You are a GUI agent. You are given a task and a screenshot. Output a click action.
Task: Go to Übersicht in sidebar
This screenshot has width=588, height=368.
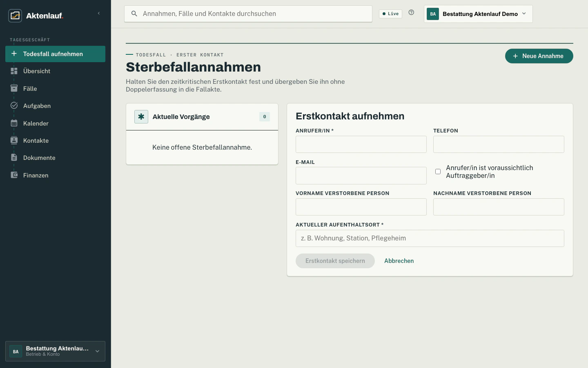coord(55,71)
